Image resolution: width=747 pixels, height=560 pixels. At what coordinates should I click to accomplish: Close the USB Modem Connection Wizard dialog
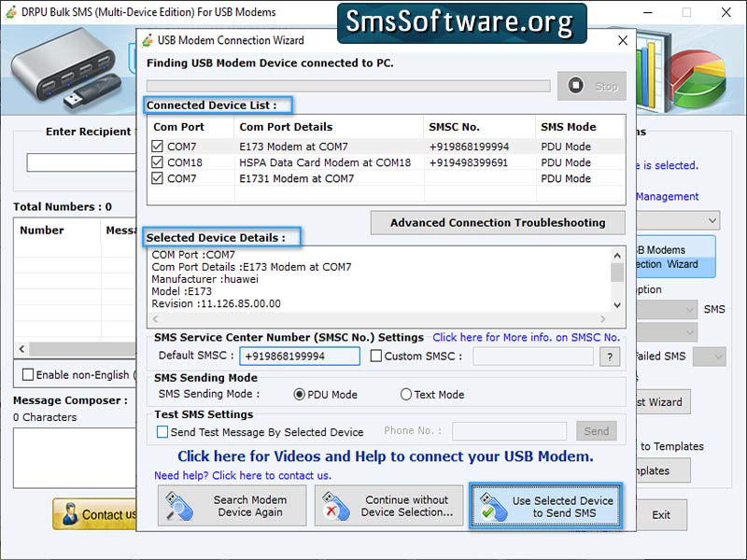(623, 40)
